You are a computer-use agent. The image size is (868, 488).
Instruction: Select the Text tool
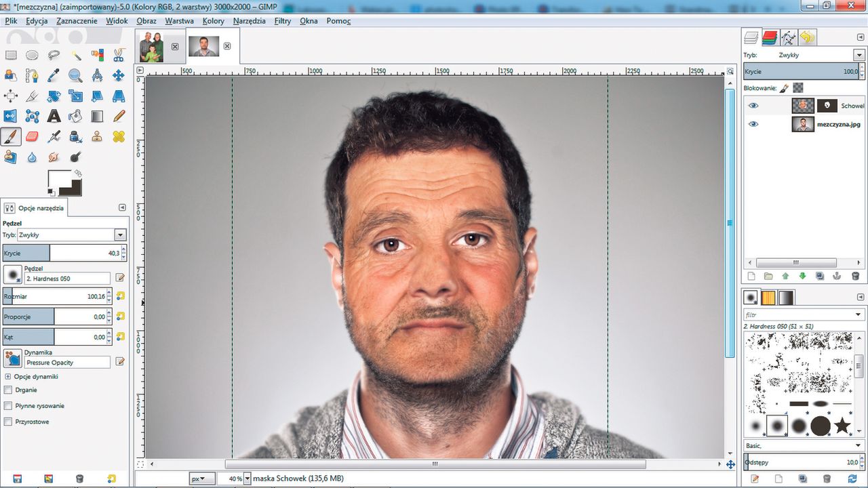tap(54, 116)
